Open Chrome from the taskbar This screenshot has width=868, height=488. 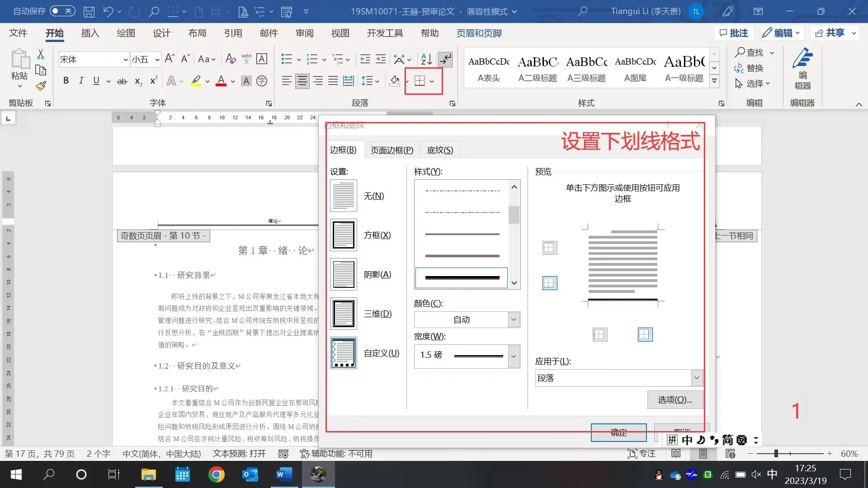click(x=216, y=474)
